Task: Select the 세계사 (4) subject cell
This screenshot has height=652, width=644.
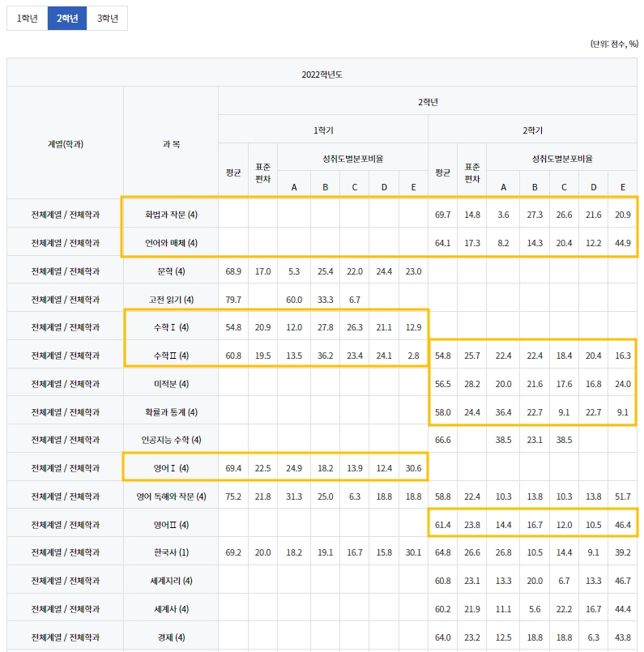Action: click(x=171, y=609)
